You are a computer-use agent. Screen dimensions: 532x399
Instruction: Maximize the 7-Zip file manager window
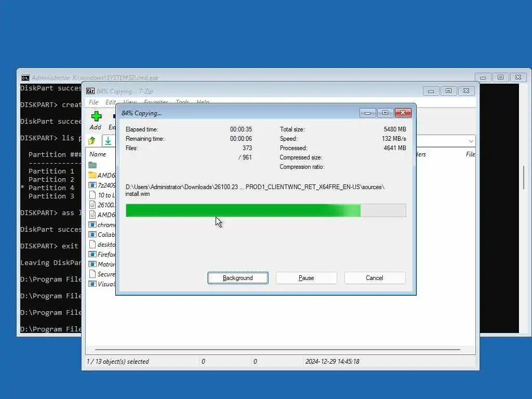[448, 91]
